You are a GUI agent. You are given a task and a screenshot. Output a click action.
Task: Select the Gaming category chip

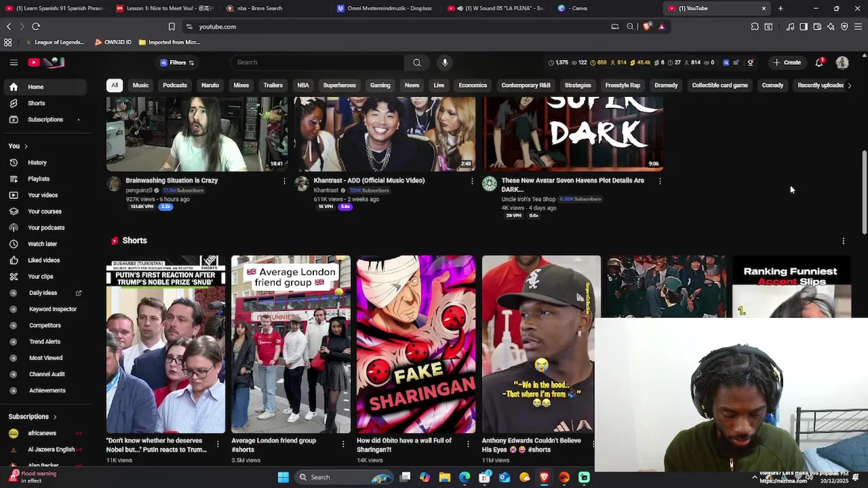pos(380,85)
